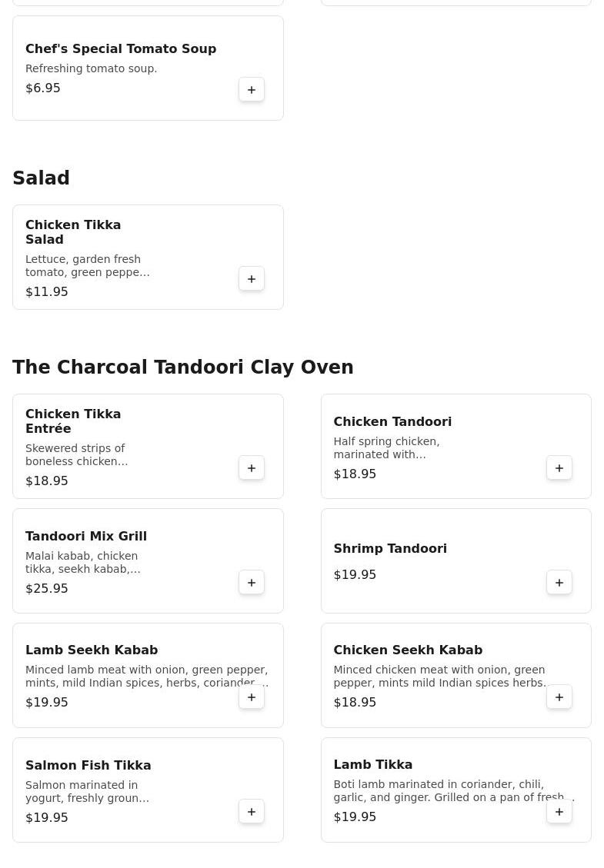Screen dimensions: 604x868
Task: Add Chicken Tikka Entrée using plus button
Action: pyautogui.click(x=252, y=468)
